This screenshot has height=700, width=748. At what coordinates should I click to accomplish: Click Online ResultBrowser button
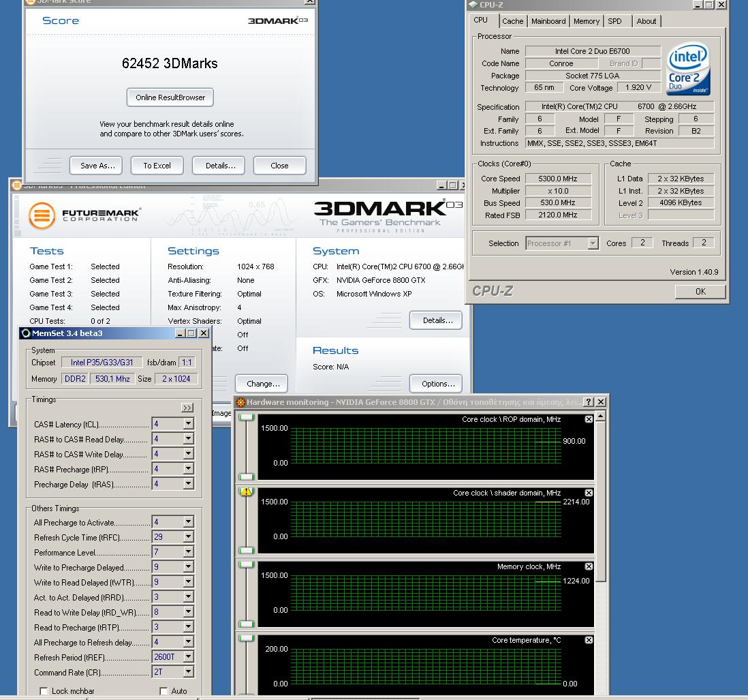[170, 97]
